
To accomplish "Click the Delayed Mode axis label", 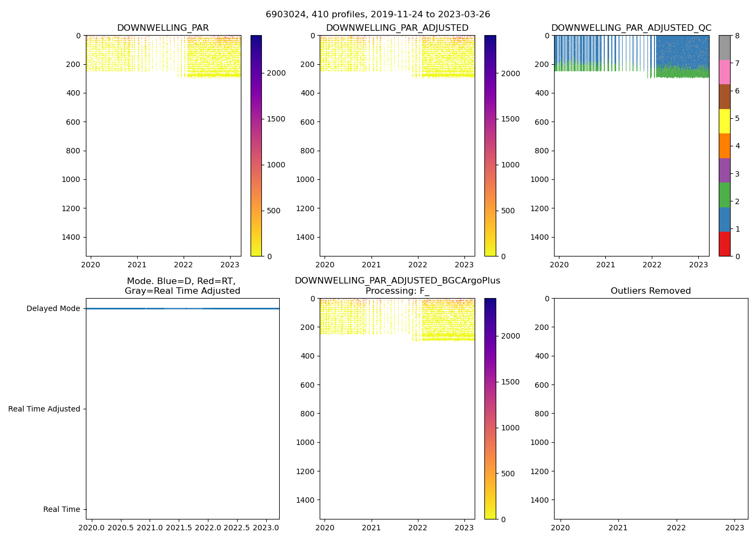I will point(53,309).
